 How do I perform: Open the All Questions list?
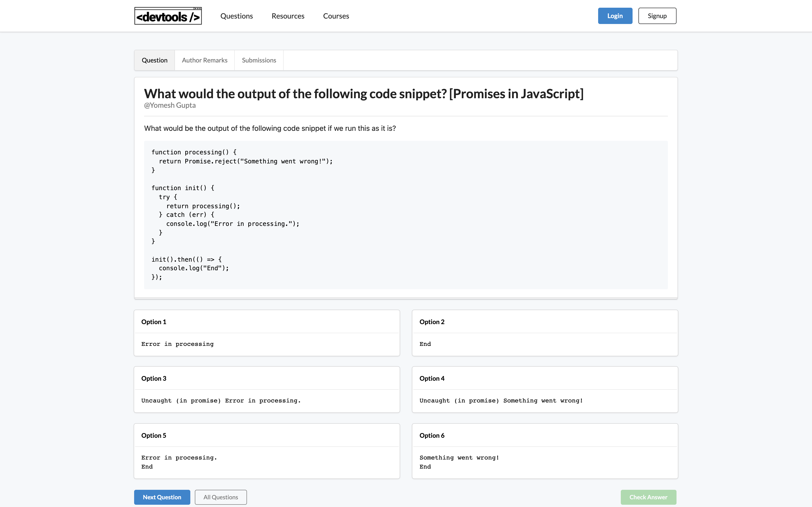(x=220, y=497)
